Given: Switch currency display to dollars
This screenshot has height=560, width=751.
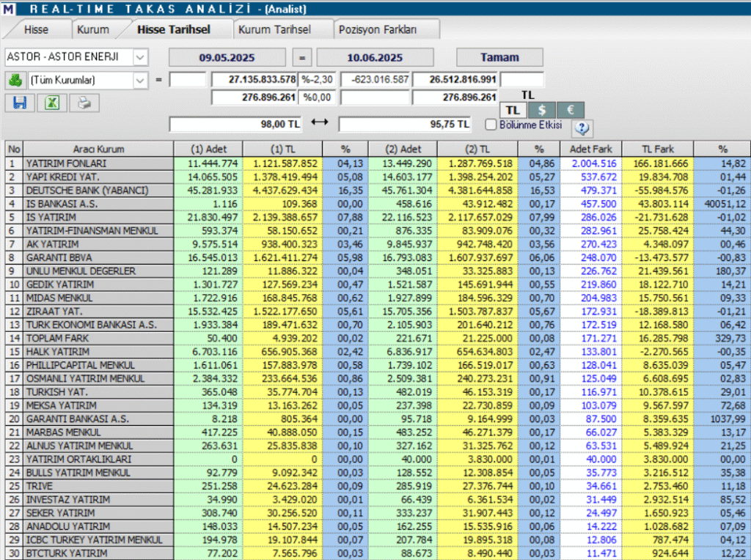Looking at the screenshot, I should point(541,109).
